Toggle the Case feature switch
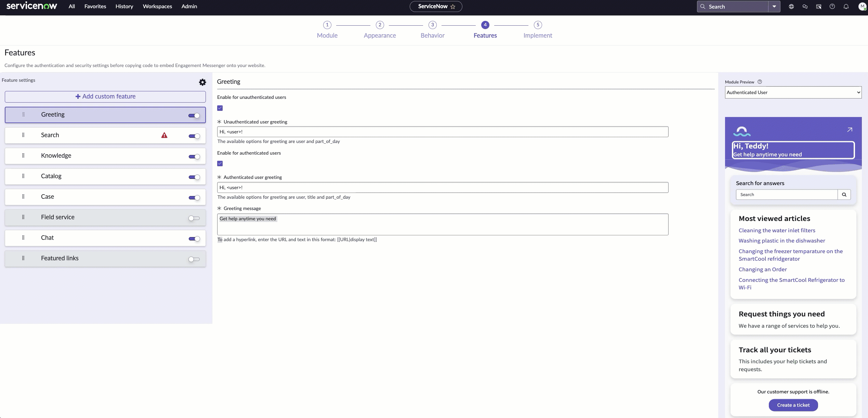The image size is (868, 418). [194, 198]
